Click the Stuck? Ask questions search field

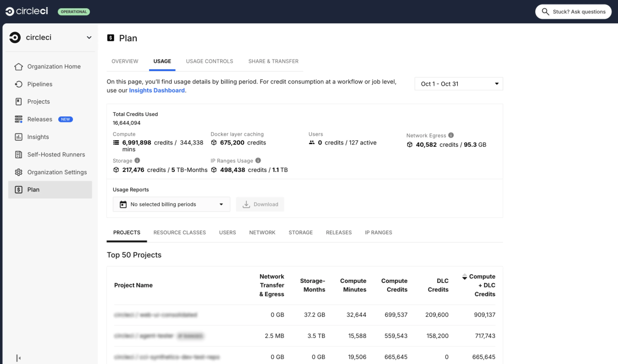pos(573,12)
